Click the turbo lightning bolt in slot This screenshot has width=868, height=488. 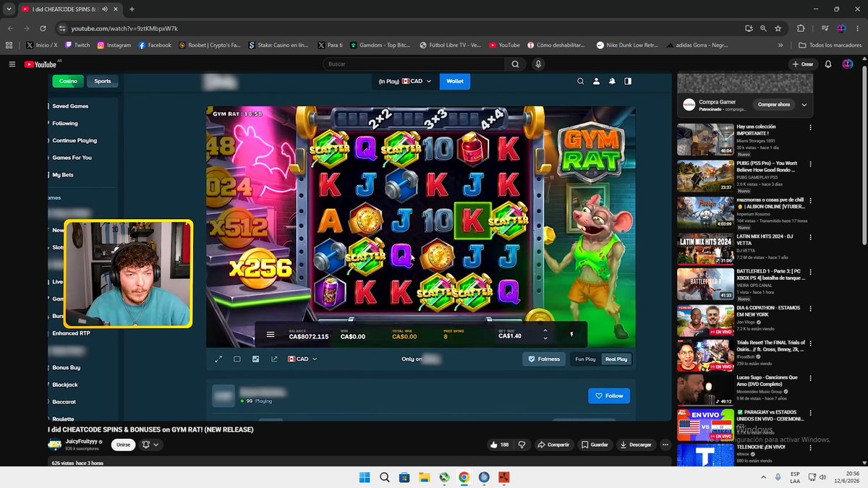click(571, 335)
